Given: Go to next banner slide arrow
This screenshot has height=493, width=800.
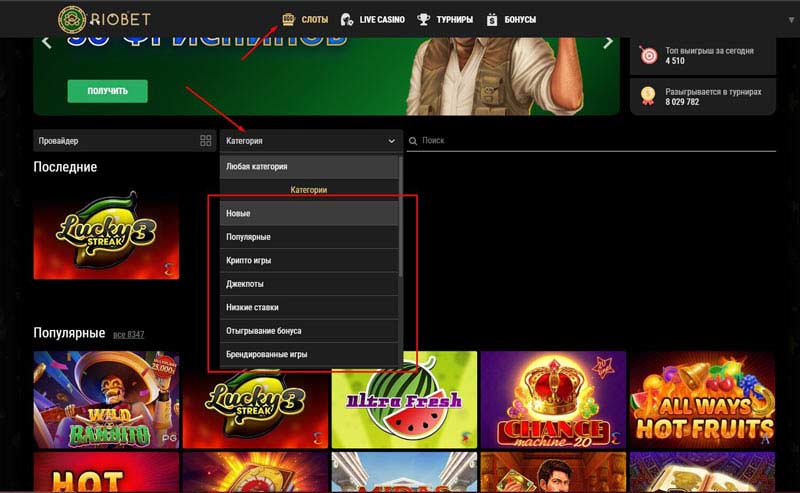Looking at the screenshot, I should 608,43.
